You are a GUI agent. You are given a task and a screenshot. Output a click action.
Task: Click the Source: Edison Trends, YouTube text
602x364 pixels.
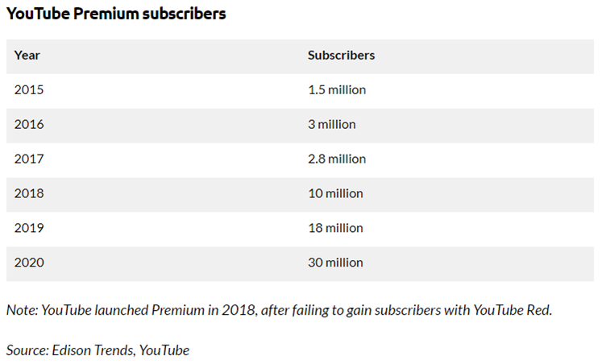[x=98, y=350]
